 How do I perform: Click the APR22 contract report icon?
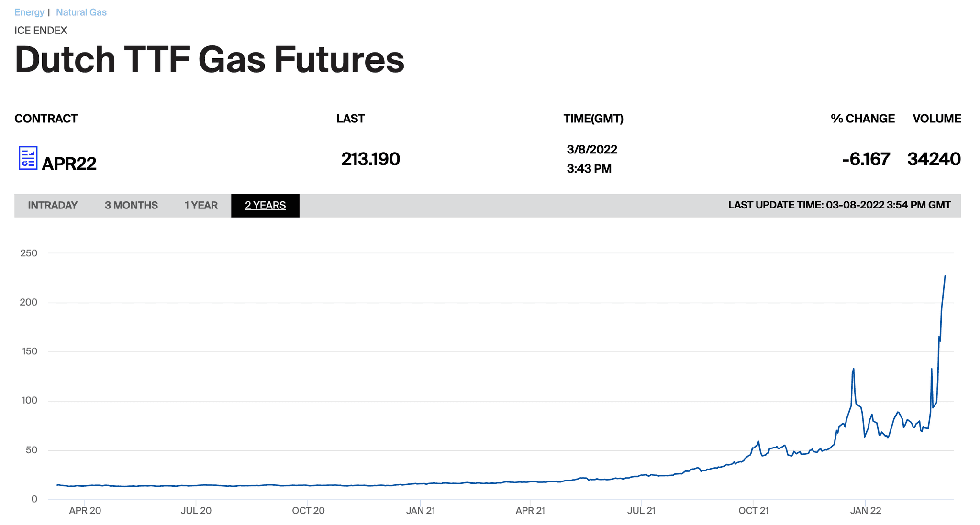coord(28,158)
